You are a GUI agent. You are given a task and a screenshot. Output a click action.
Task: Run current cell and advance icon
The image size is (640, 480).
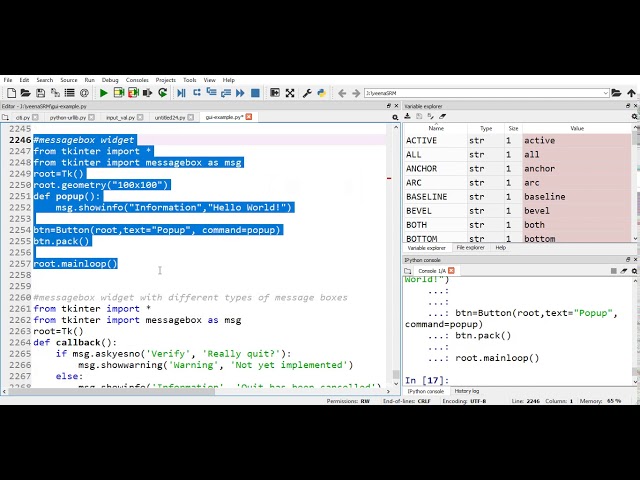point(133,93)
